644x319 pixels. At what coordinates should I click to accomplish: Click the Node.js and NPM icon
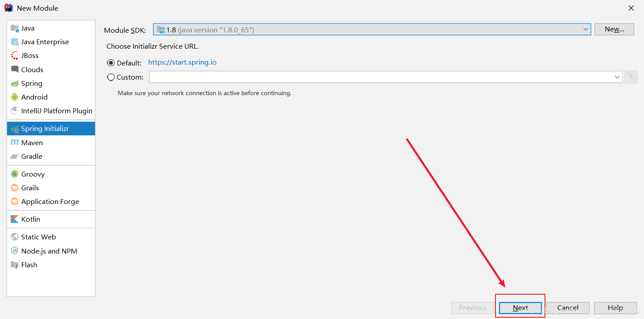(x=15, y=251)
